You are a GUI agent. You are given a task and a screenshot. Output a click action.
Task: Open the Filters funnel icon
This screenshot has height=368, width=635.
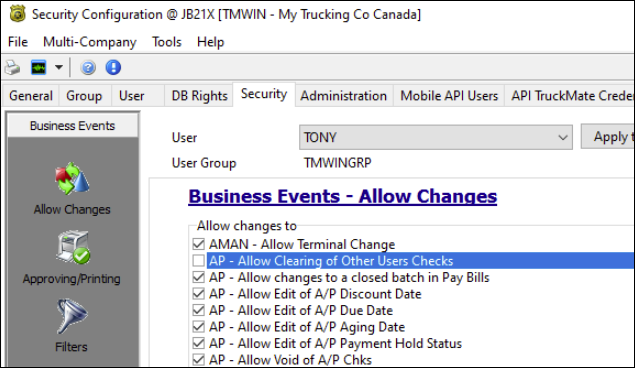coord(71,316)
